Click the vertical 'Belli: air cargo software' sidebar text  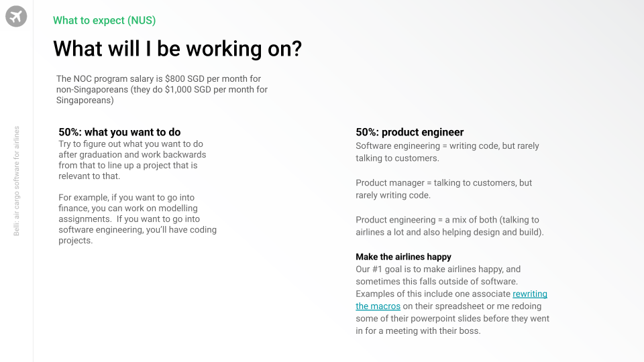point(16,181)
